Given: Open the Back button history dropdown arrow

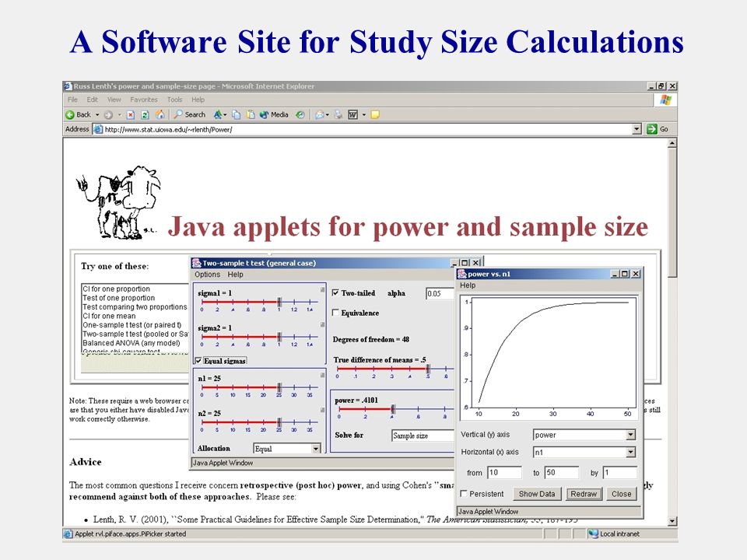Looking at the screenshot, I should pyautogui.click(x=97, y=115).
